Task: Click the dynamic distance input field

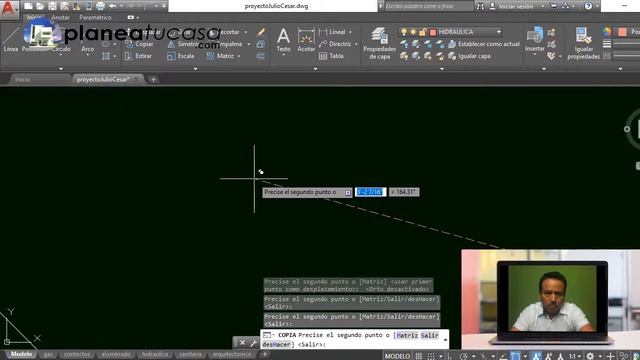Action: pyautogui.click(x=370, y=192)
